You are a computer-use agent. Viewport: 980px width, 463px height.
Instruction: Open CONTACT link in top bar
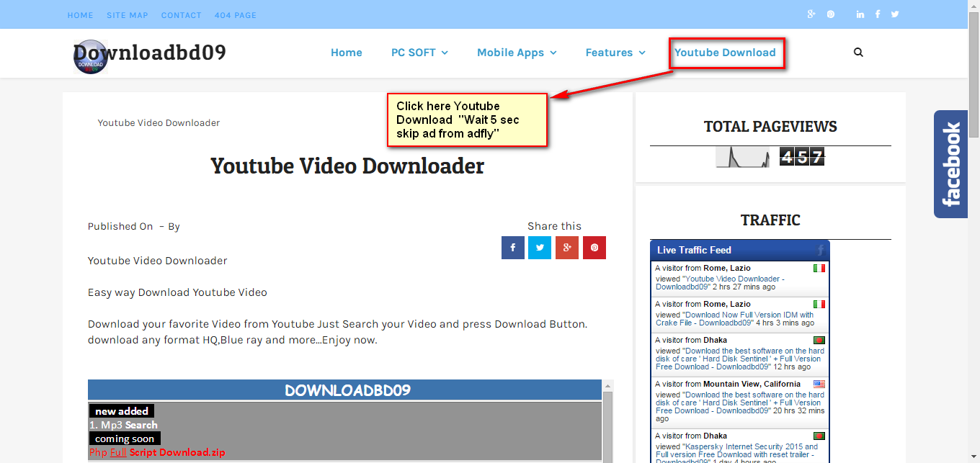click(182, 15)
